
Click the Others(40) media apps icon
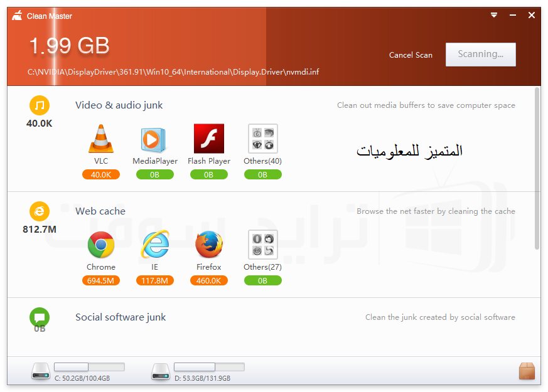point(263,139)
